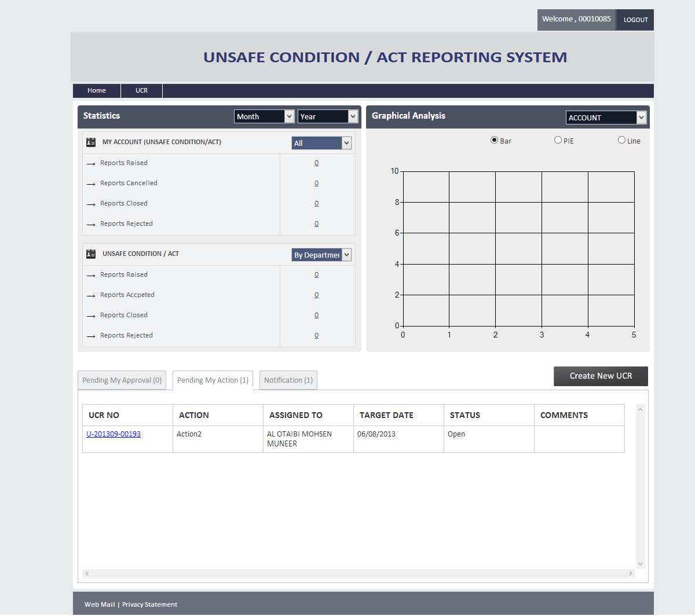Open the Web Mail footer link
This screenshot has width=695, height=616.
(x=100, y=604)
